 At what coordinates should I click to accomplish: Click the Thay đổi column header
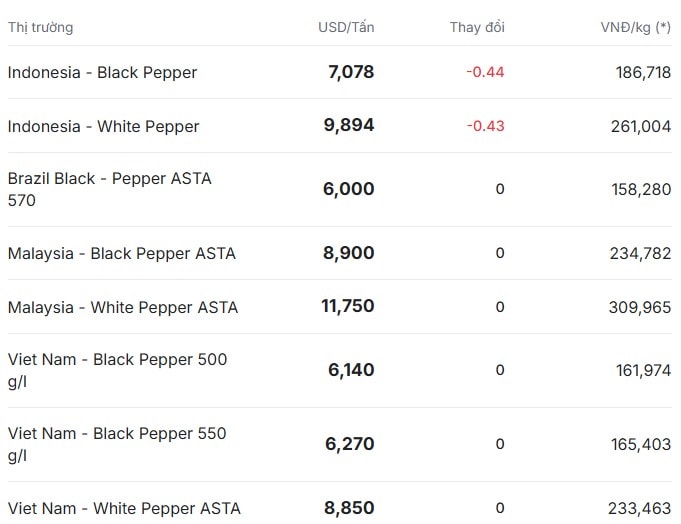[x=477, y=27]
